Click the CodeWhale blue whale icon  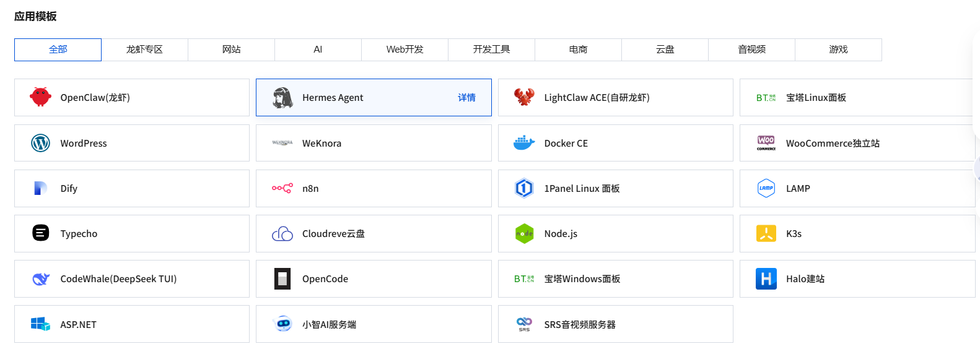click(x=40, y=279)
